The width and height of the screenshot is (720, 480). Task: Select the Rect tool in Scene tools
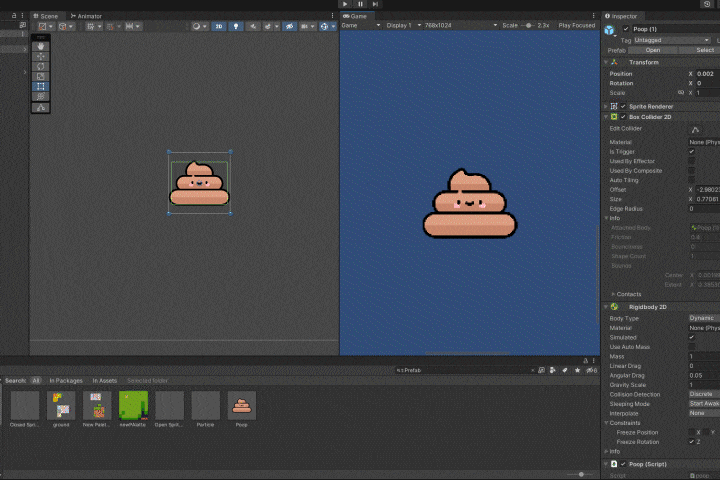click(x=41, y=86)
